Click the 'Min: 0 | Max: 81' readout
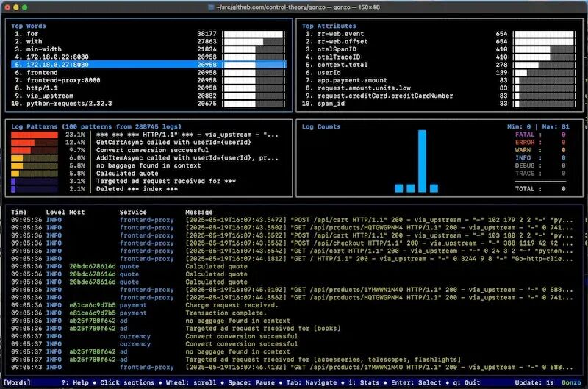Image resolution: width=588 pixels, height=389 pixels. point(538,126)
